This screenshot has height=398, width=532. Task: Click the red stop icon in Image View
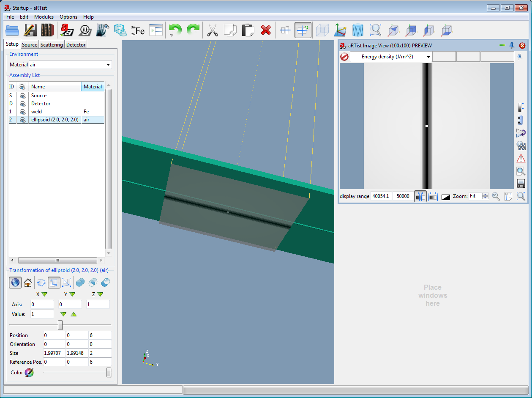tap(344, 57)
